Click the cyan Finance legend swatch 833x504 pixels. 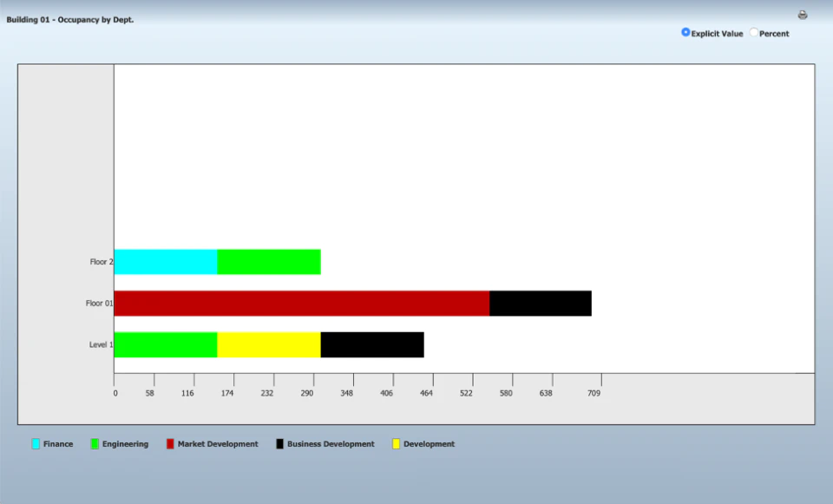[36, 444]
